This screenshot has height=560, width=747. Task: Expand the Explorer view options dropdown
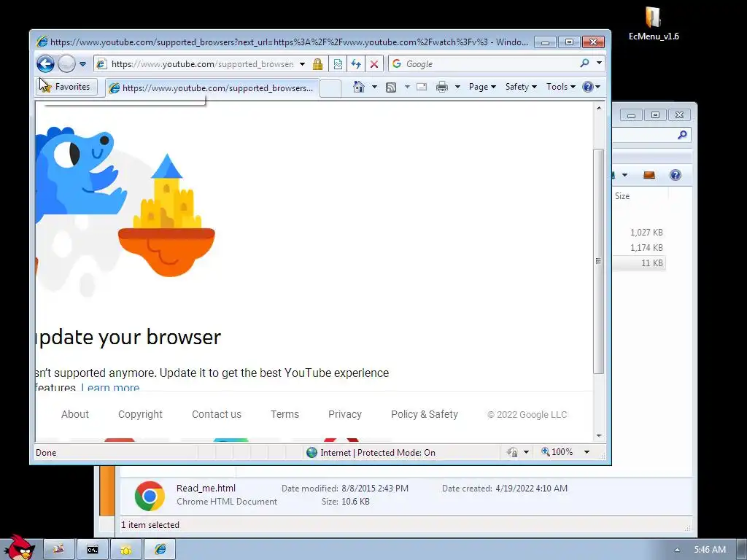(x=624, y=175)
